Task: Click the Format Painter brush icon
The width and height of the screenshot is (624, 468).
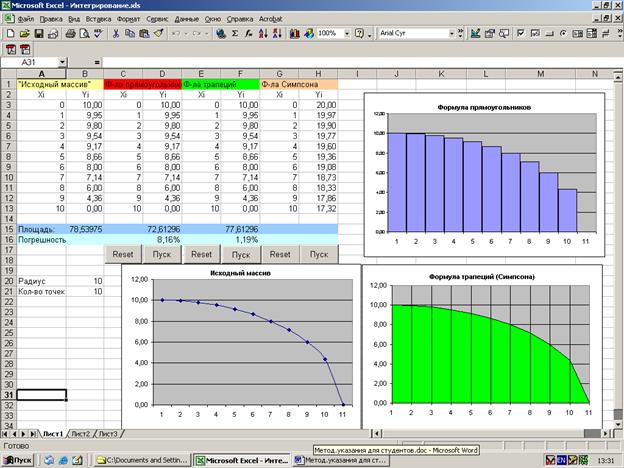Action: (x=159, y=33)
